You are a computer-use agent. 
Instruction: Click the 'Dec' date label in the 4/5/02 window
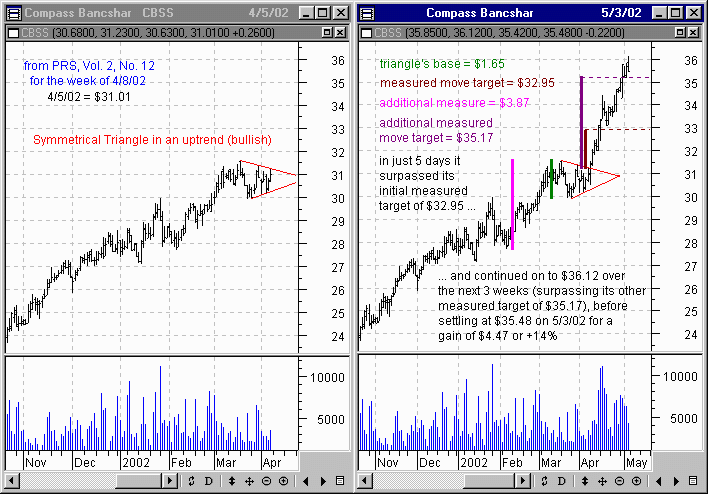[84, 463]
